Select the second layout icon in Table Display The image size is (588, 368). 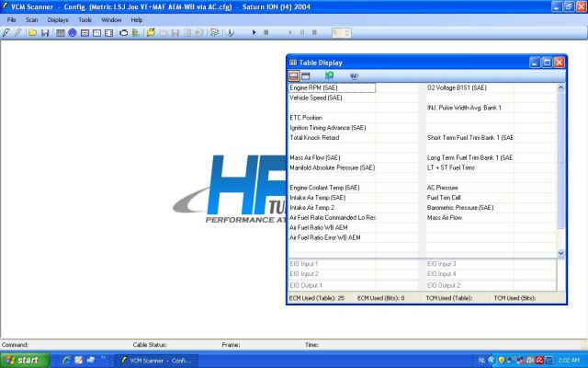pos(306,75)
